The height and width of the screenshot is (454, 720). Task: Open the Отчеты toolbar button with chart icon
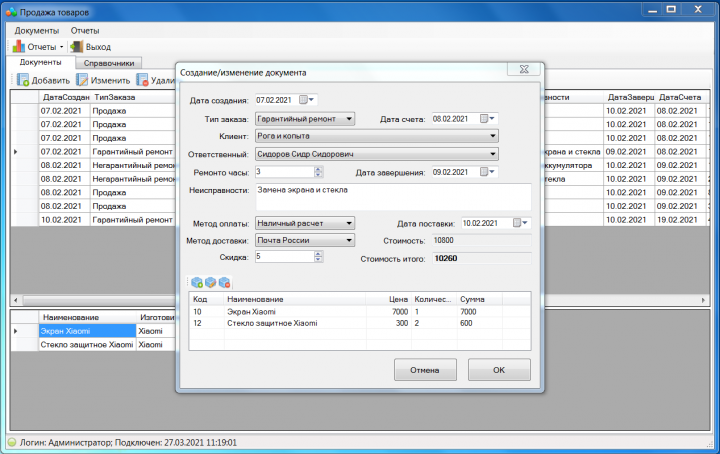[x=38, y=47]
